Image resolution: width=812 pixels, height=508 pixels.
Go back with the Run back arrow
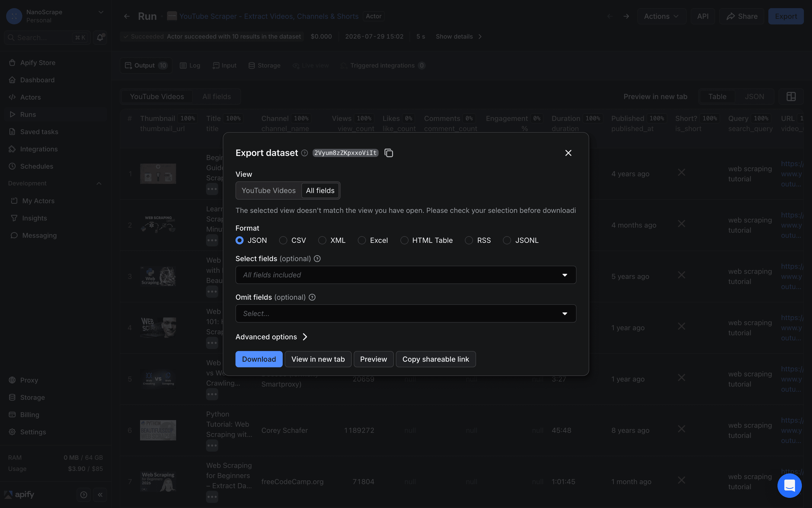(x=127, y=16)
